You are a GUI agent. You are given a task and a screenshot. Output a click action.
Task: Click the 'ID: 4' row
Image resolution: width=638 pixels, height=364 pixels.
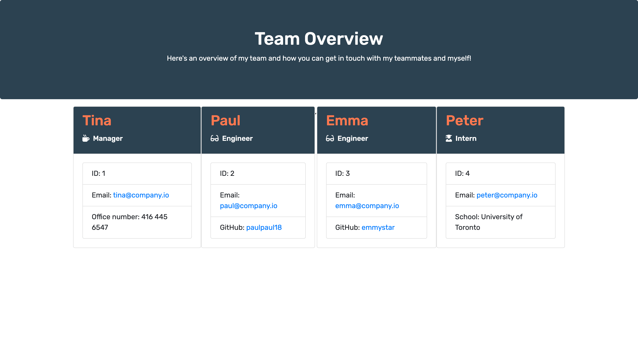(500, 174)
